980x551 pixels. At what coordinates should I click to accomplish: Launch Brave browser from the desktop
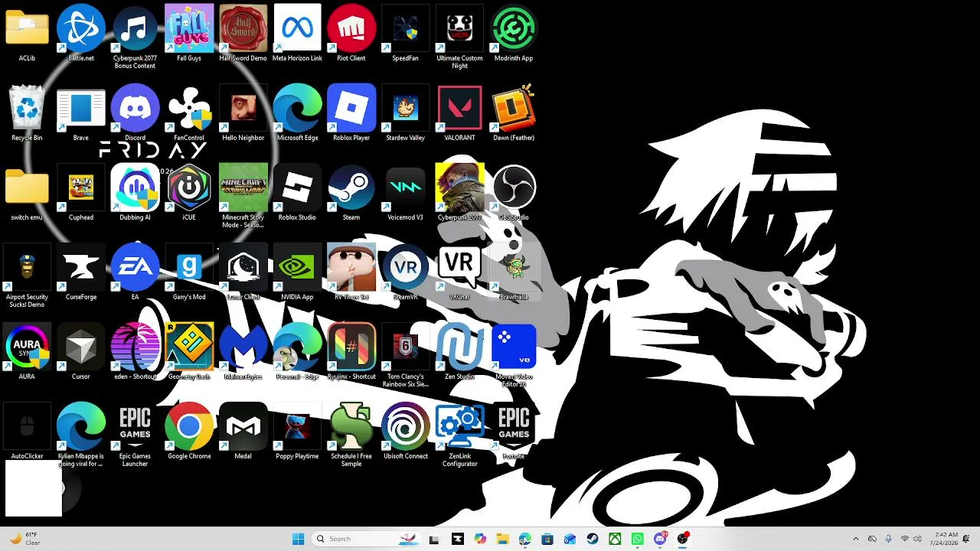coord(81,113)
